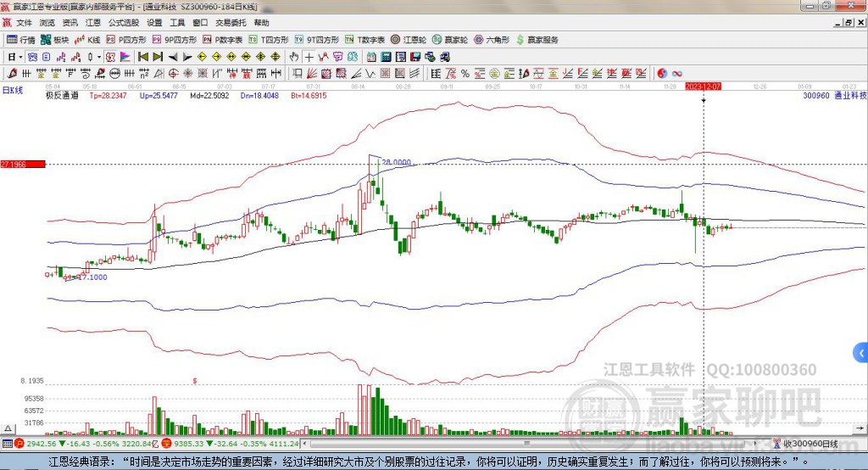Open the 浏览 menu

coord(47,23)
